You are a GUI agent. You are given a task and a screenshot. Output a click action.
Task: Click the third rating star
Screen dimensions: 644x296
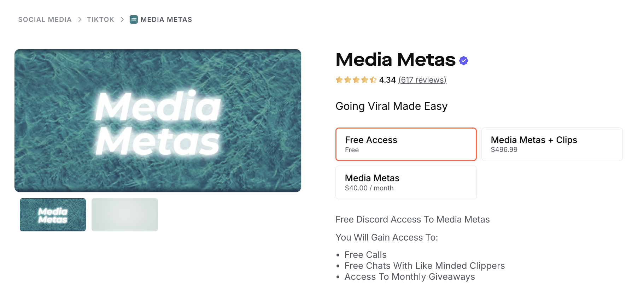(x=356, y=80)
